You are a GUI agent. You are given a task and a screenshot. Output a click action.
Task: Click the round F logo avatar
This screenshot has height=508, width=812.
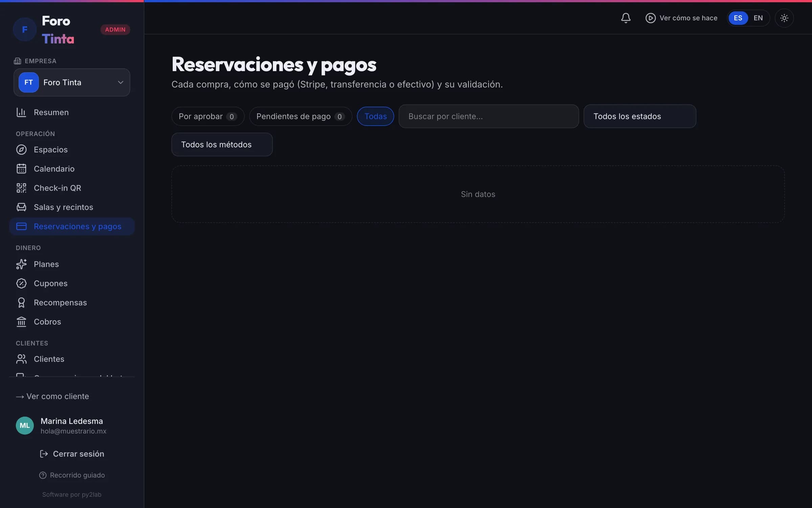point(25,29)
